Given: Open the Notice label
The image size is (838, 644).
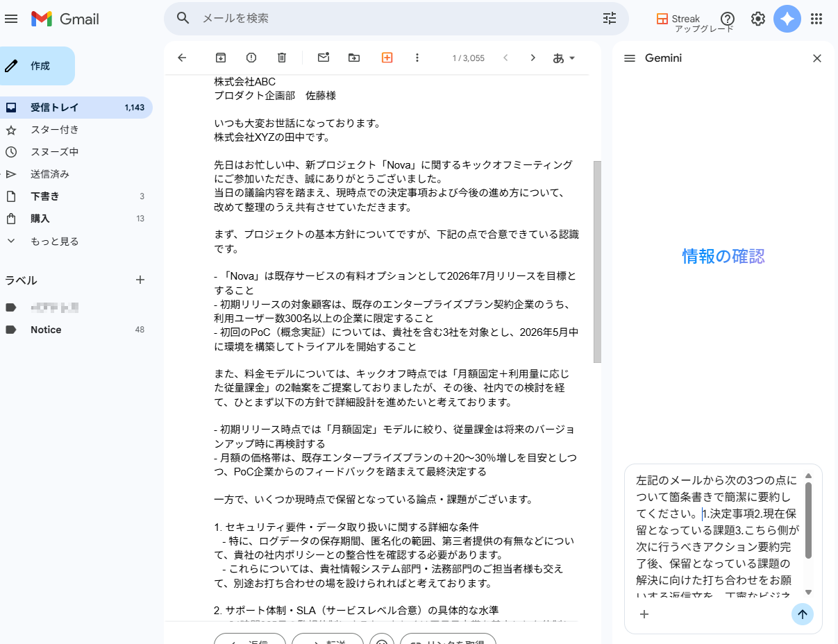Looking at the screenshot, I should point(46,330).
